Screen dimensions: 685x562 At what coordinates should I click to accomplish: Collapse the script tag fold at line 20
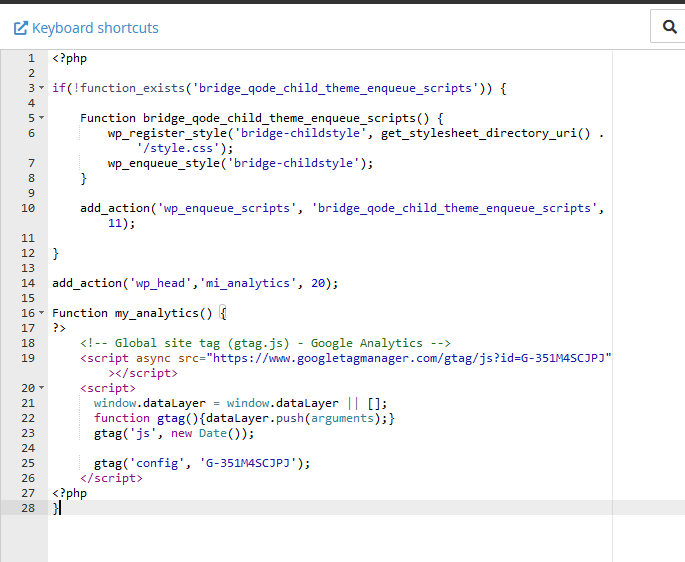coord(42,388)
